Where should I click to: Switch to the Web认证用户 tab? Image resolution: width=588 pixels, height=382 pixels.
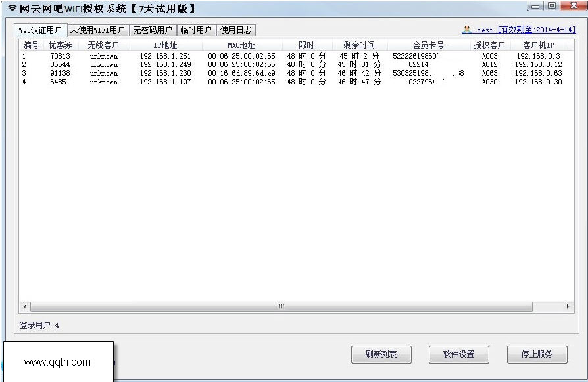point(41,30)
